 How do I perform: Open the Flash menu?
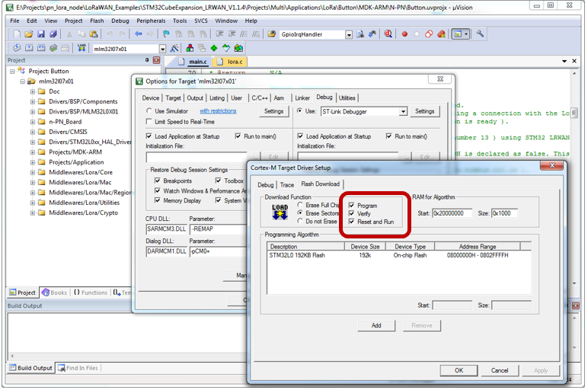[x=97, y=21]
